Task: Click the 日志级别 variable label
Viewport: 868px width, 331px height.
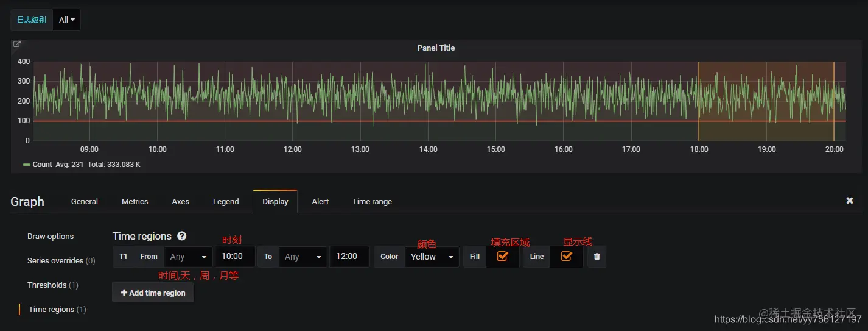Action: 31,20
